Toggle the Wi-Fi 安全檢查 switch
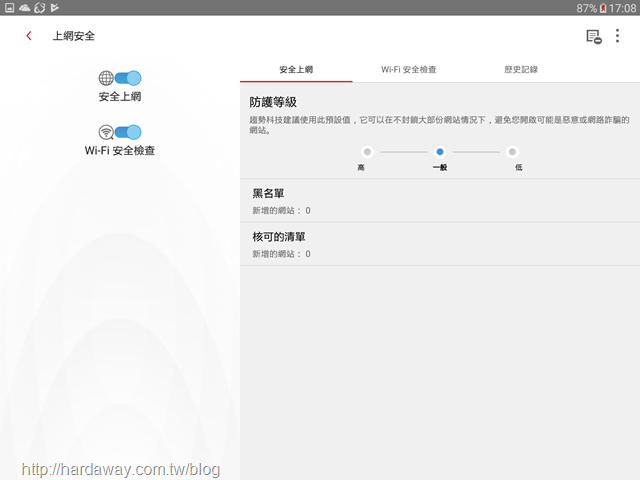 point(128,132)
